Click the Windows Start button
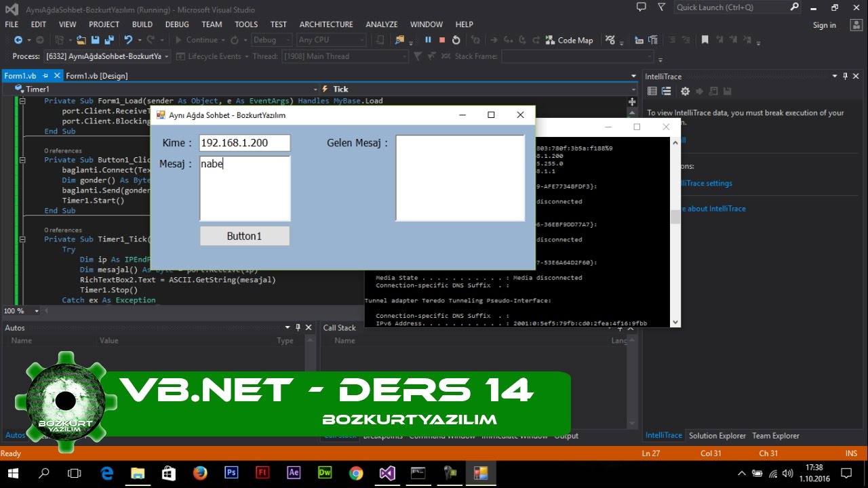 pos(14,473)
